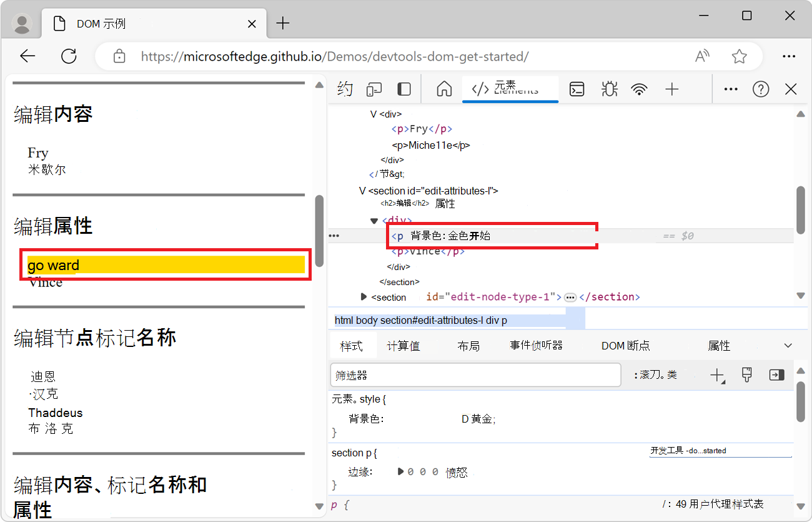Open a new browser tab

point(283,24)
